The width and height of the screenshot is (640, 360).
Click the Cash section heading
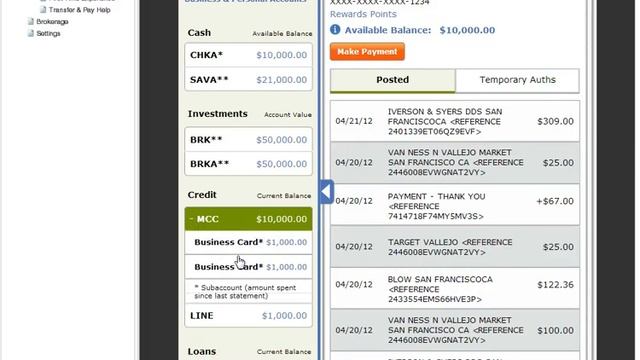pos(199,33)
